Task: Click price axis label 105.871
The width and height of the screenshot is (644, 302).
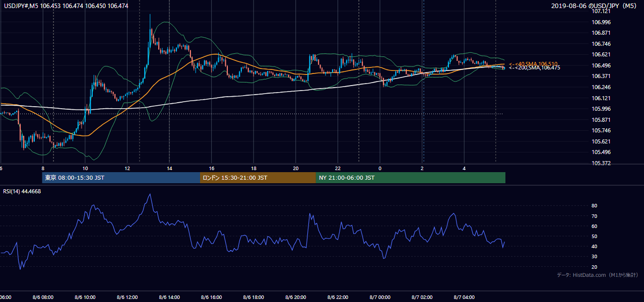Action: (602, 120)
